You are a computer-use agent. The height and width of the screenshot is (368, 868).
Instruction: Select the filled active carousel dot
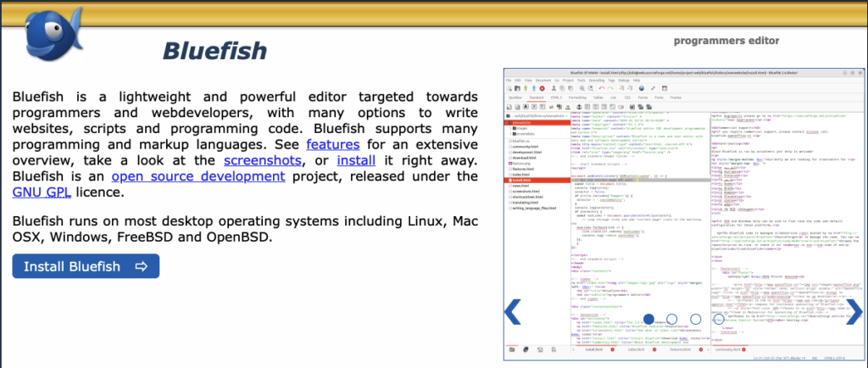(x=648, y=320)
